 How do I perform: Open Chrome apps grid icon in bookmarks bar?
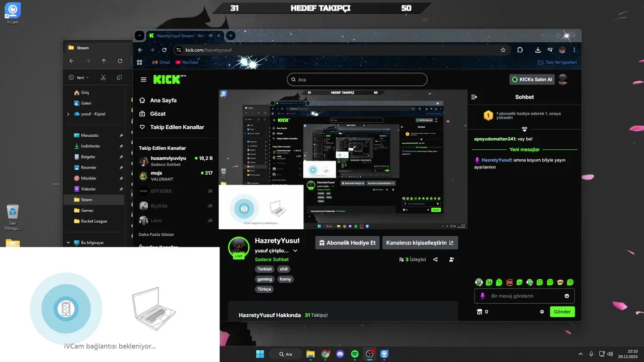[140, 62]
